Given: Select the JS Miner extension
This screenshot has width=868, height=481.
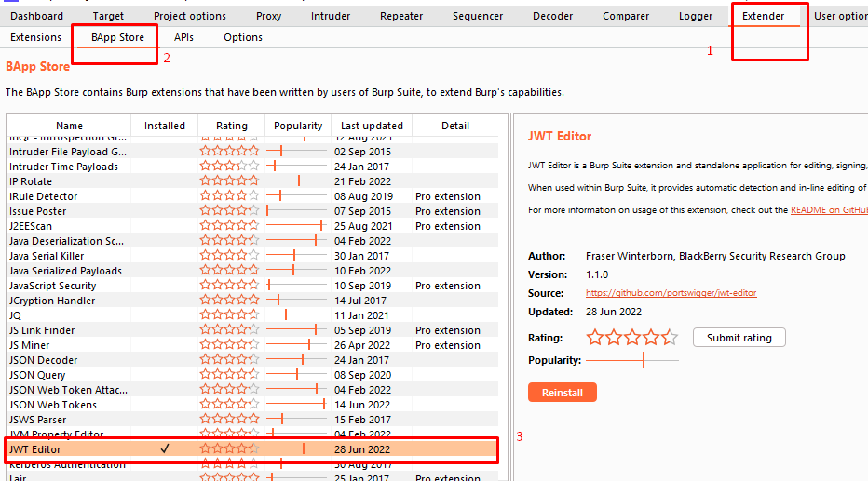Looking at the screenshot, I should (x=252, y=345).
